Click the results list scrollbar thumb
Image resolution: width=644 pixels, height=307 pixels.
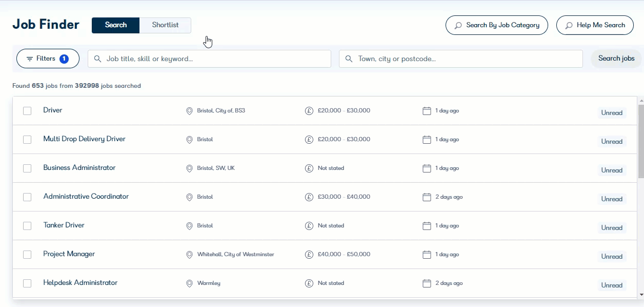click(641, 141)
